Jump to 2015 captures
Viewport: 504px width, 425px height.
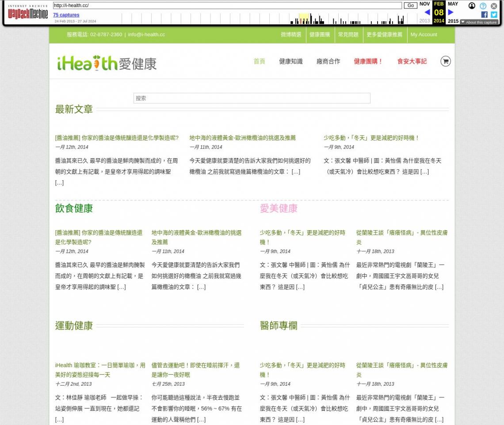[453, 21]
